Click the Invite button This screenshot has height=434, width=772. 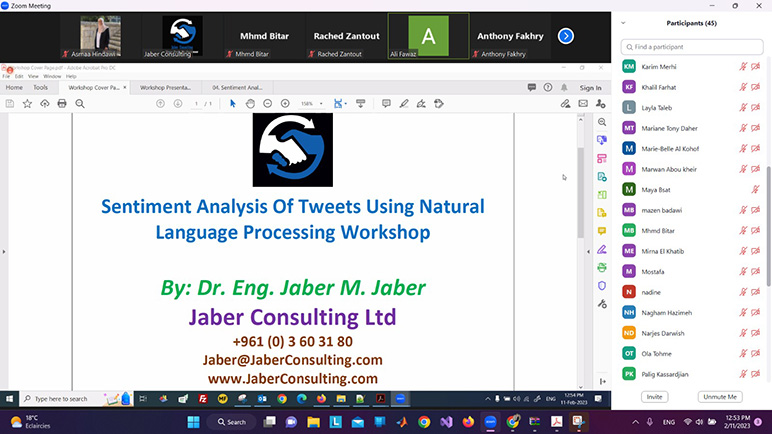[654, 397]
